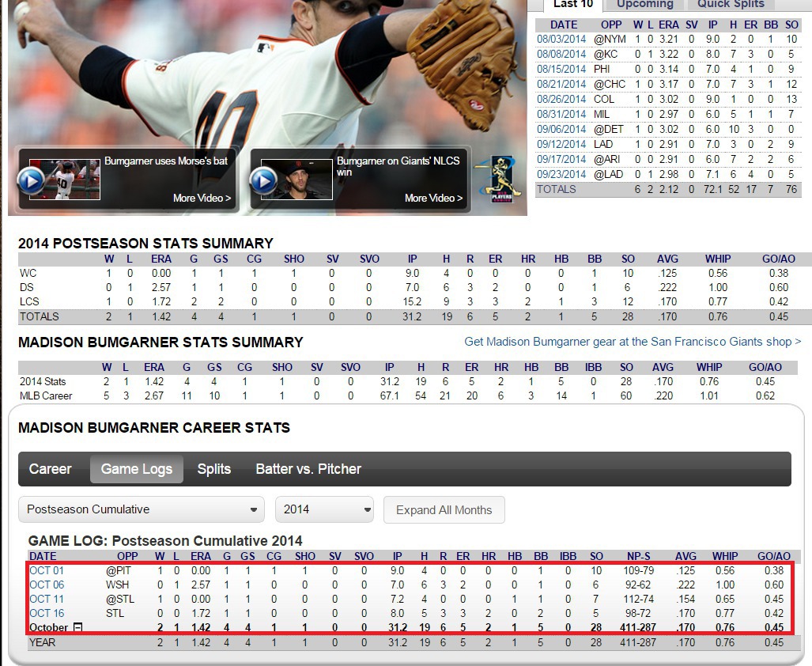Click the @DET opponent cell in Last 10
Viewport: 812px width, 666px height.
point(609,130)
